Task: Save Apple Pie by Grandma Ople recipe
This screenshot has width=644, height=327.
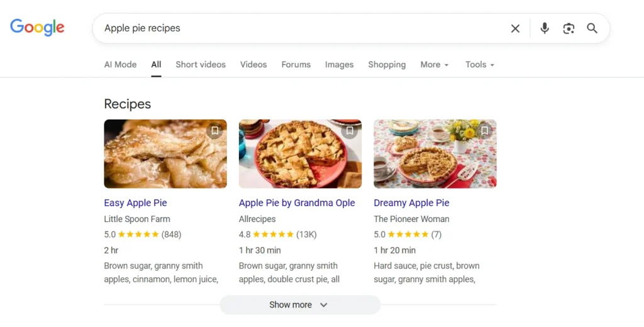Action: tap(350, 131)
